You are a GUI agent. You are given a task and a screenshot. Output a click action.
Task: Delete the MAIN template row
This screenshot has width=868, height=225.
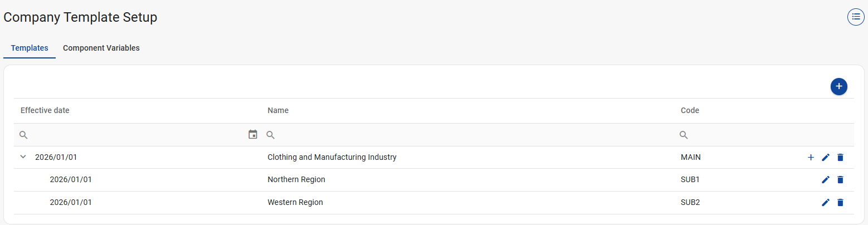coord(840,158)
